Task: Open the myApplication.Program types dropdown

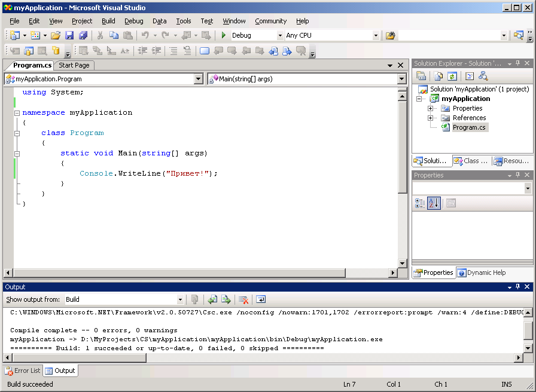Action: tap(199, 79)
